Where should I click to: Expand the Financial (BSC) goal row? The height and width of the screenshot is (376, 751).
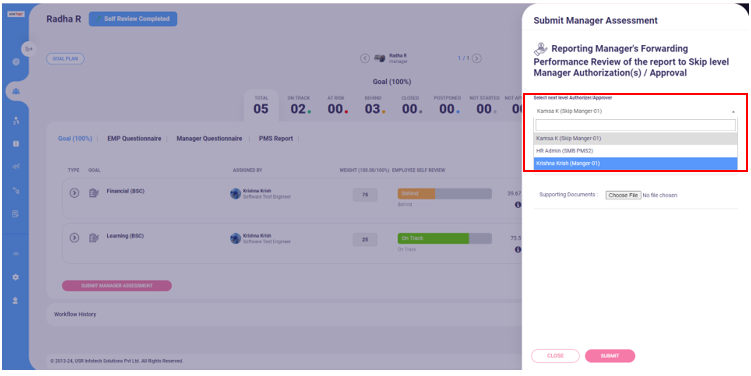74,193
